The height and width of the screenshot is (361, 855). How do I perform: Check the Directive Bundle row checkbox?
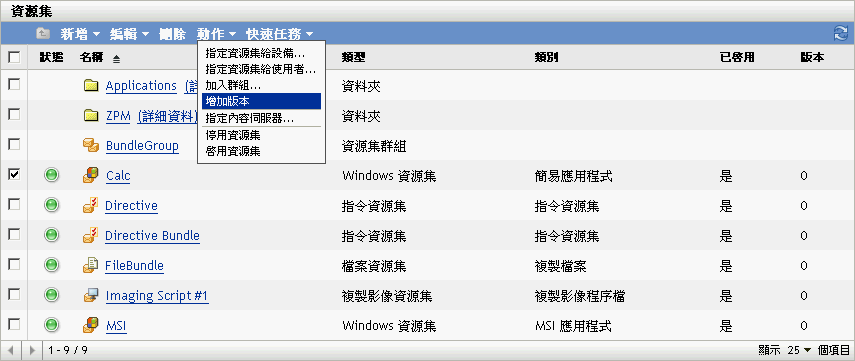pos(14,234)
